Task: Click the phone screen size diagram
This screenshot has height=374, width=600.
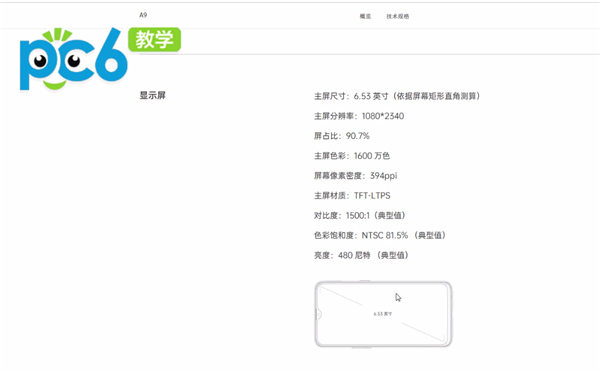Action: (x=383, y=314)
